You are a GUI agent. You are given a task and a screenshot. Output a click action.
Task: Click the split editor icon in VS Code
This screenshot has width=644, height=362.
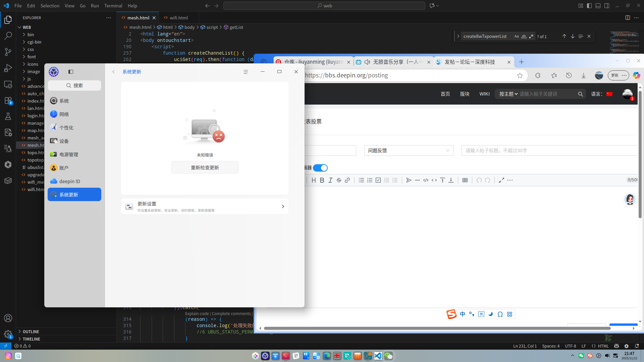pos(628,18)
